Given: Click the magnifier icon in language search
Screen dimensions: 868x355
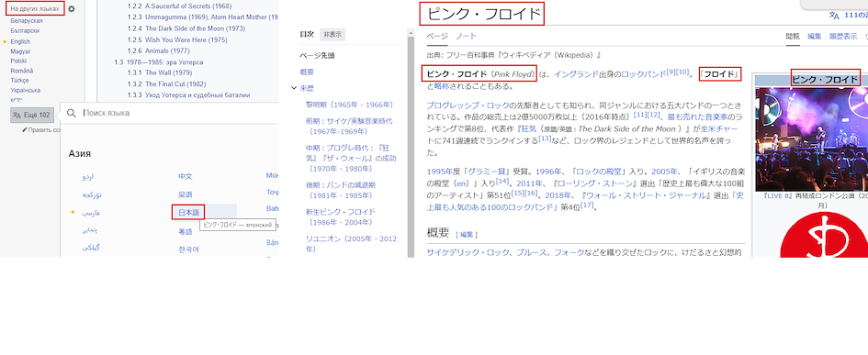Looking at the screenshot, I should point(71,114).
